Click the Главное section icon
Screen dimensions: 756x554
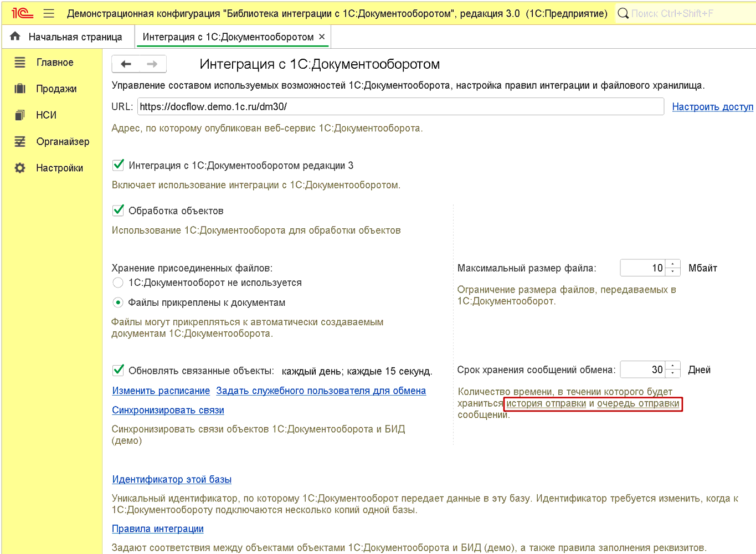coord(20,63)
